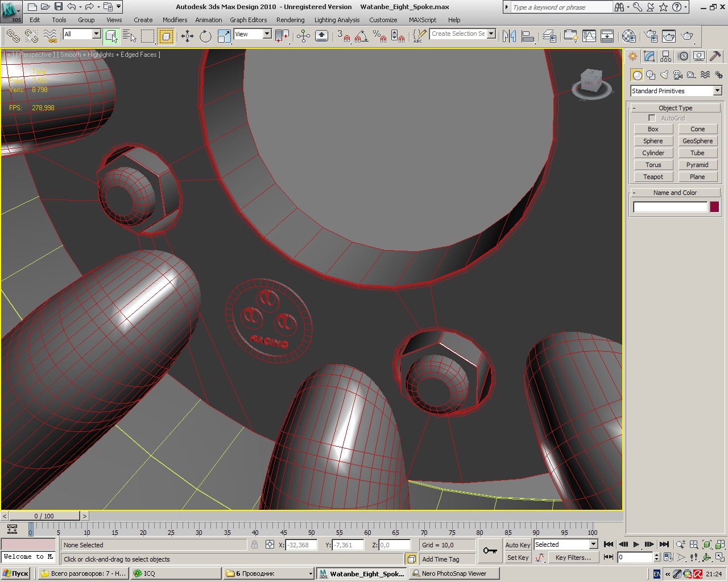This screenshot has height=582, width=728.
Task: Toggle the Selection Lock icon
Action: coord(254,544)
